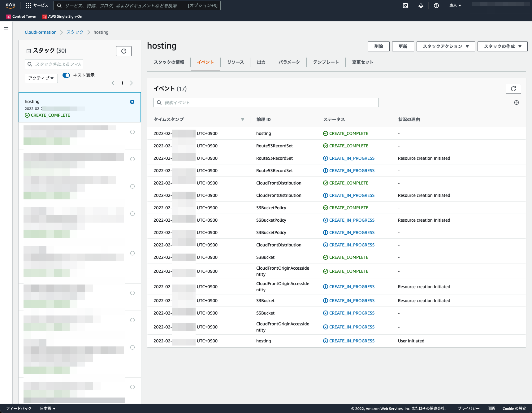
Task: Refresh the events list
Action: (x=513, y=89)
